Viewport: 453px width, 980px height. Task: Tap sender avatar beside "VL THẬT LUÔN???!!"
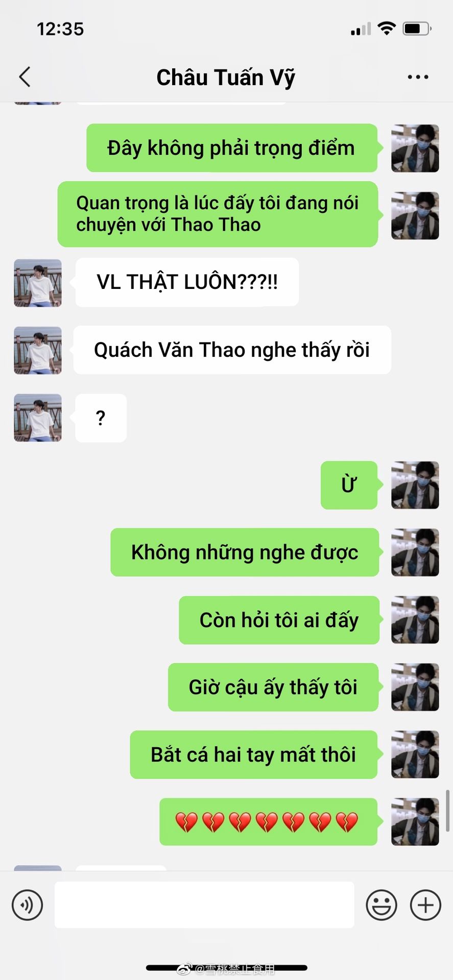(x=38, y=283)
